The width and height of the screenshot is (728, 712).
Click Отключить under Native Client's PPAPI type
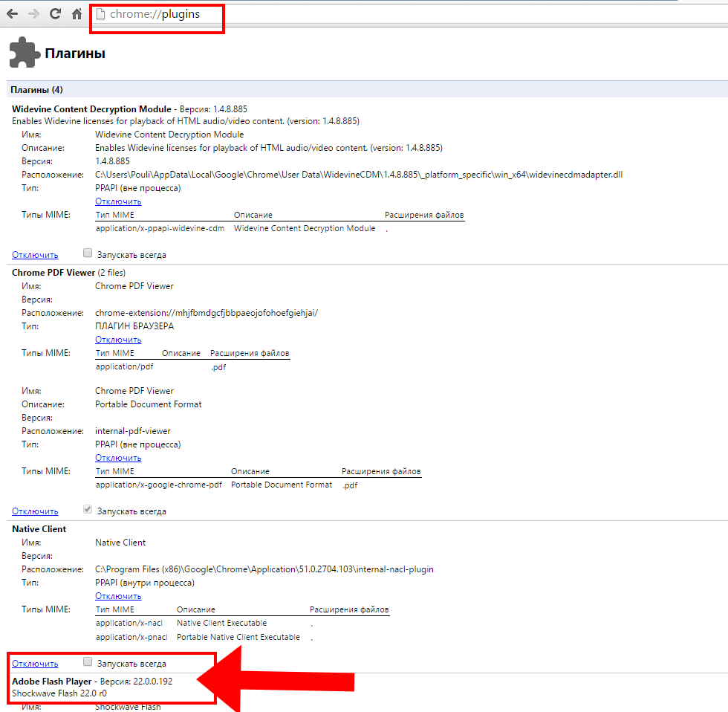click(x=118, y=596)
